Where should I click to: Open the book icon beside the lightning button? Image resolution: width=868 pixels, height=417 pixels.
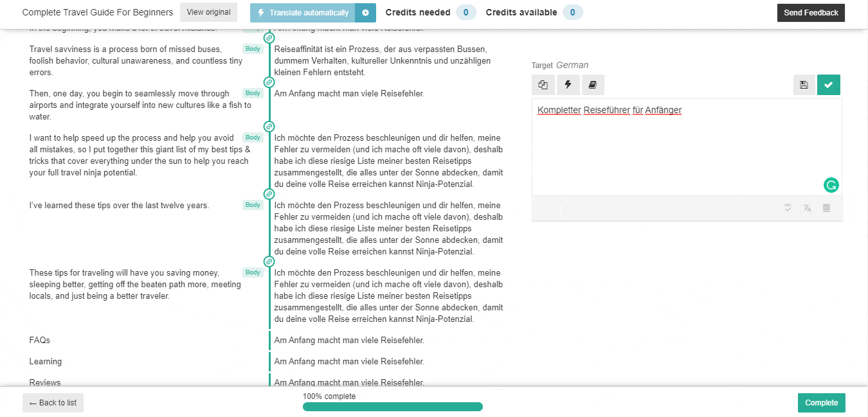point(593,85)
